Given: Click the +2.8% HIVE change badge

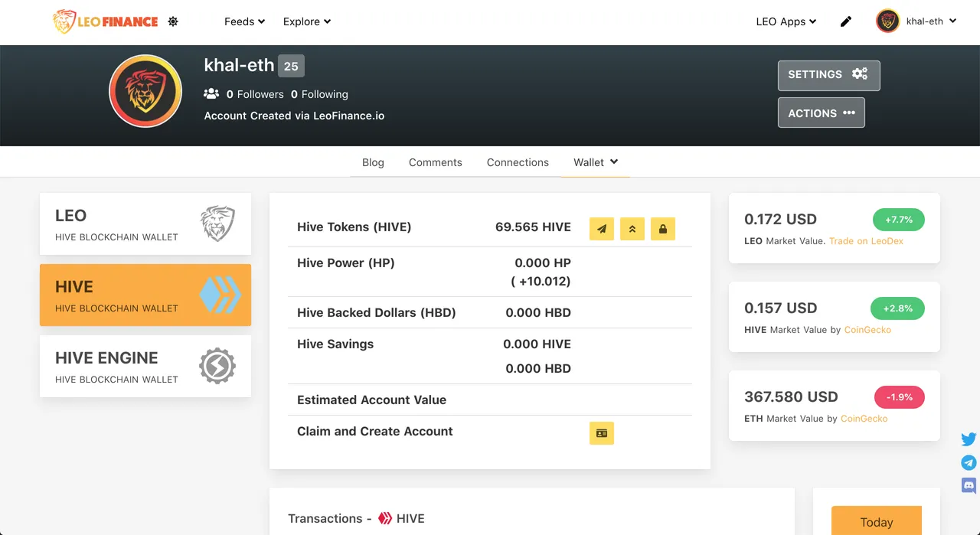Looking at the screenshot, I should click(x=897, y=308).
